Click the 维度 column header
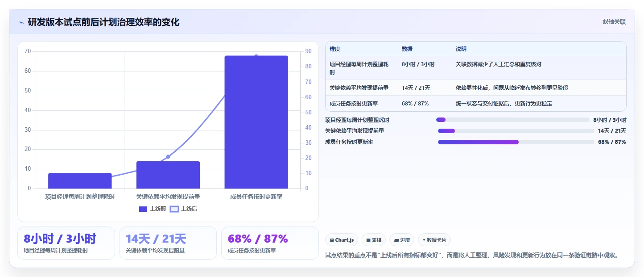The width and height of the screenshot is (644, 277). (x=335, y=49)
